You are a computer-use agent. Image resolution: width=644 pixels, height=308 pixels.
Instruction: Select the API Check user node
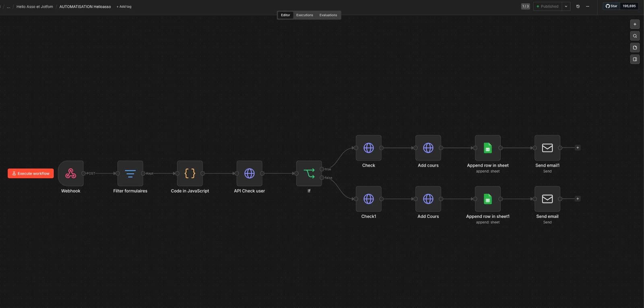(249, 173)
